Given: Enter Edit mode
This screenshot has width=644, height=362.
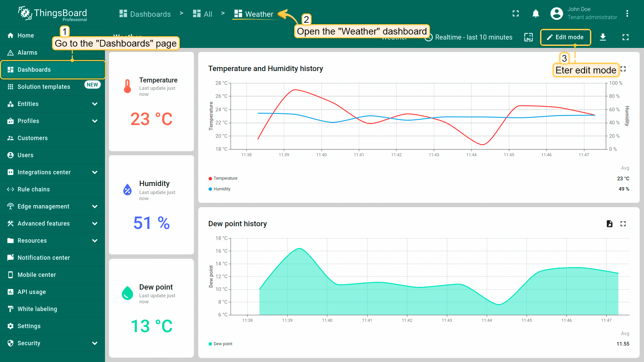Looking at the screenshot, I should click(x=566, y=37).
